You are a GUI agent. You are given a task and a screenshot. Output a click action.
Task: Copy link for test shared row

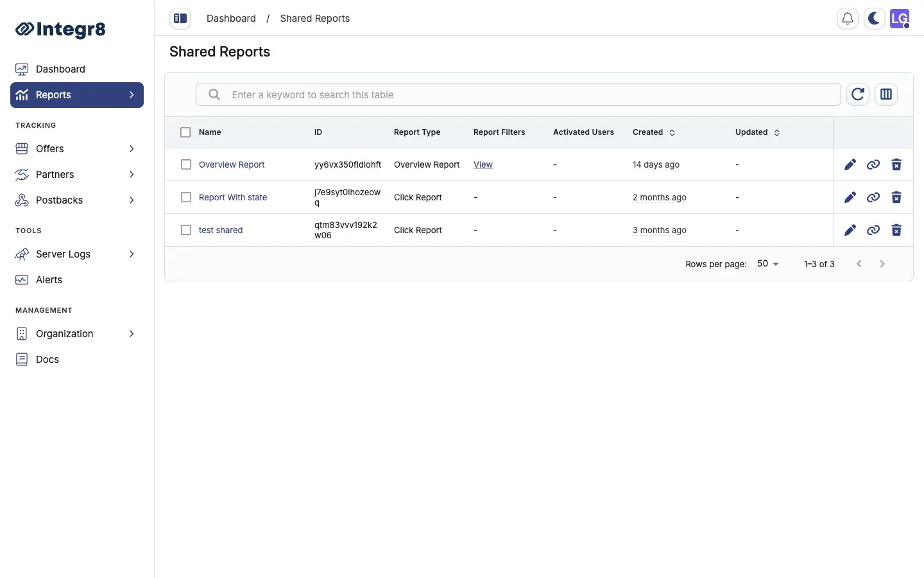pos(873,230)
